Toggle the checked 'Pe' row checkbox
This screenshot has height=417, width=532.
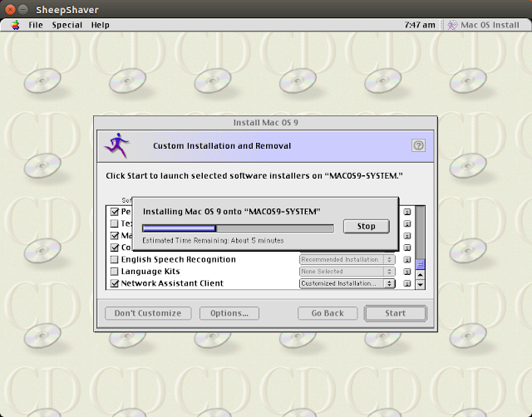coord(115,212)
